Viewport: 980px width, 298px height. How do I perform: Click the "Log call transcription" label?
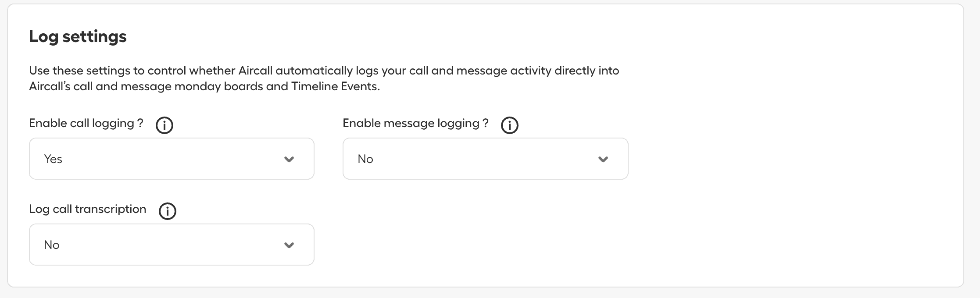(87, 209)
